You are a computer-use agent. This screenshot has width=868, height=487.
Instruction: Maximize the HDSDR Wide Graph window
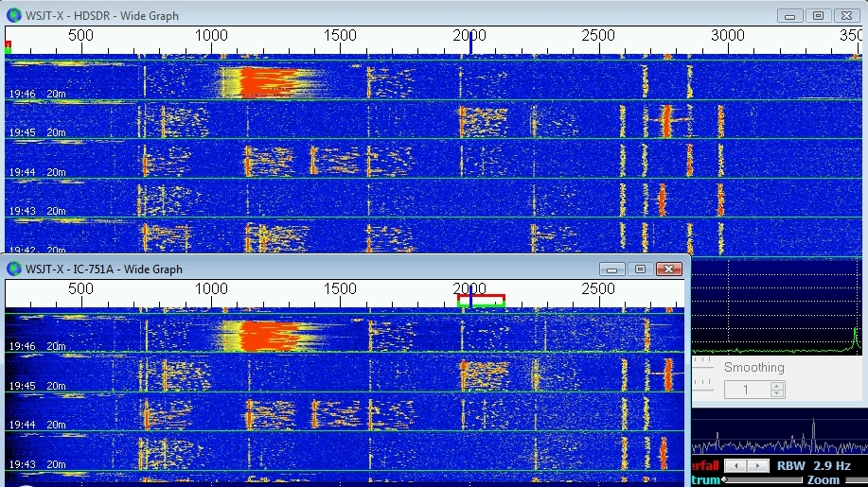tap(818, 15)
